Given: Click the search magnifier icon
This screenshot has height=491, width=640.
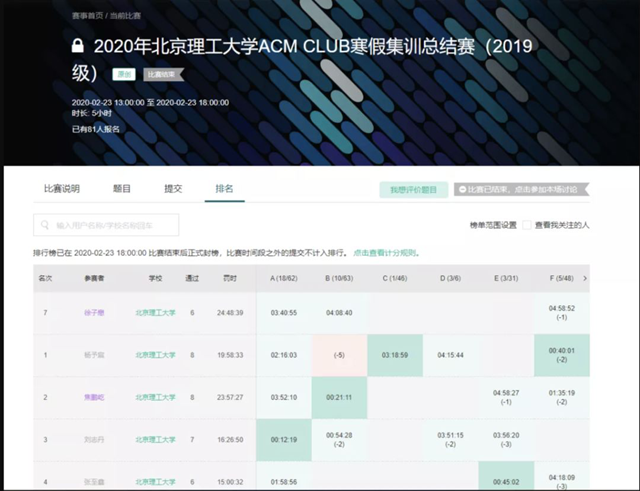Looking at the screenshot, I should [x=44, y=225].
